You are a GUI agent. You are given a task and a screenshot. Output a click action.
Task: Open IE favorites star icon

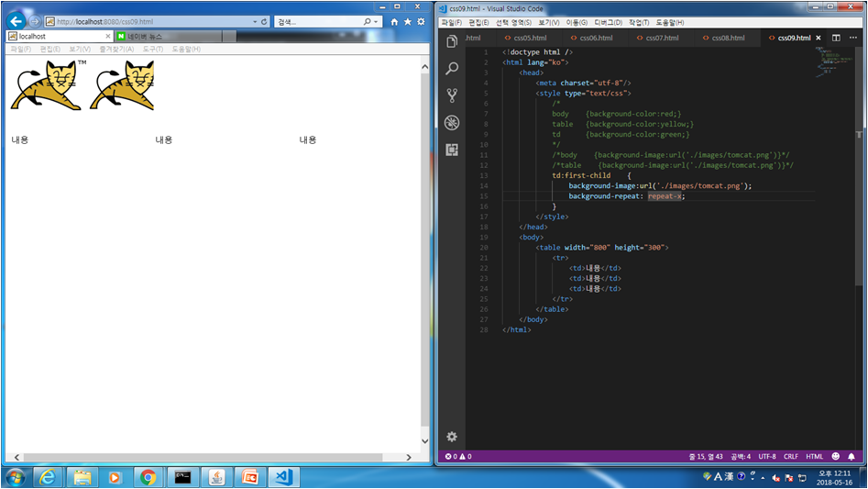pos(408,22)
